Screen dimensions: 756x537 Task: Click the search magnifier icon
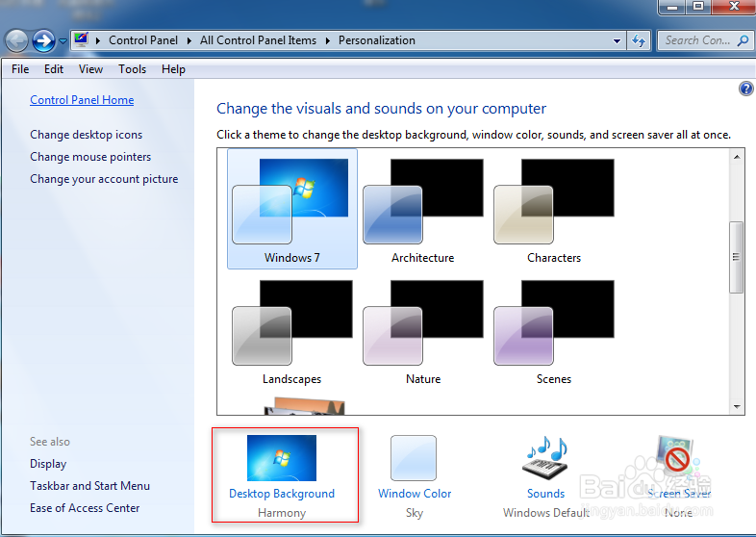(x=743, y=40)
